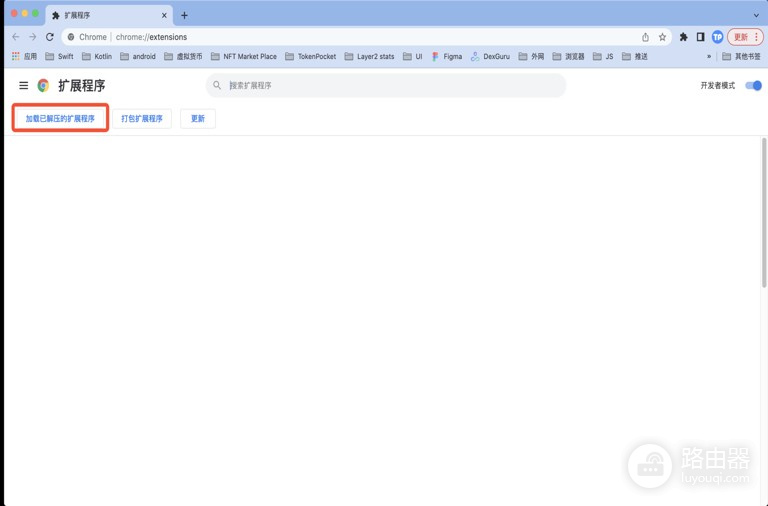The image size is (768, 506).
Task: Open the hamburger menu next to 扩展程序
Action: pyautogui.click(x=24, y=86)
